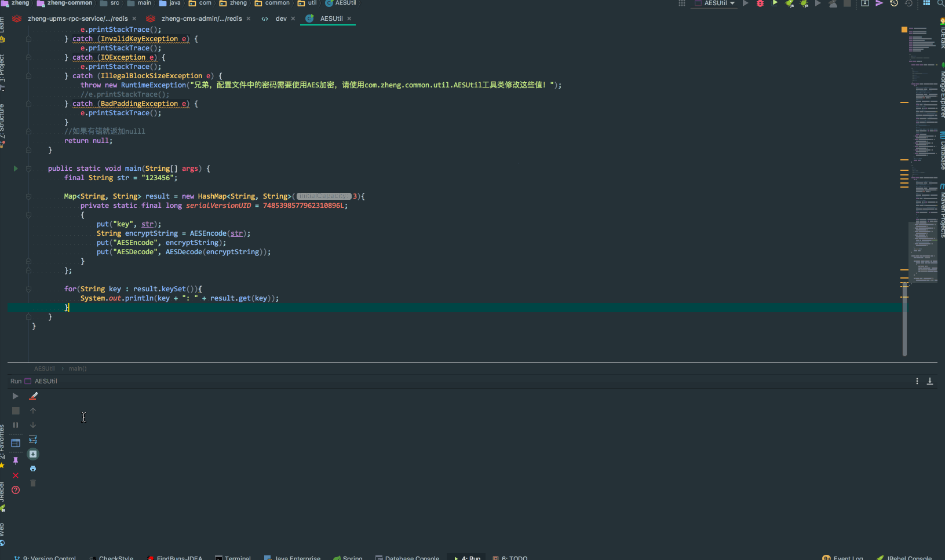Click the pink pin tab icon in Run panel
The height and width of the screenshot is (560, 945).
(16, 460)
